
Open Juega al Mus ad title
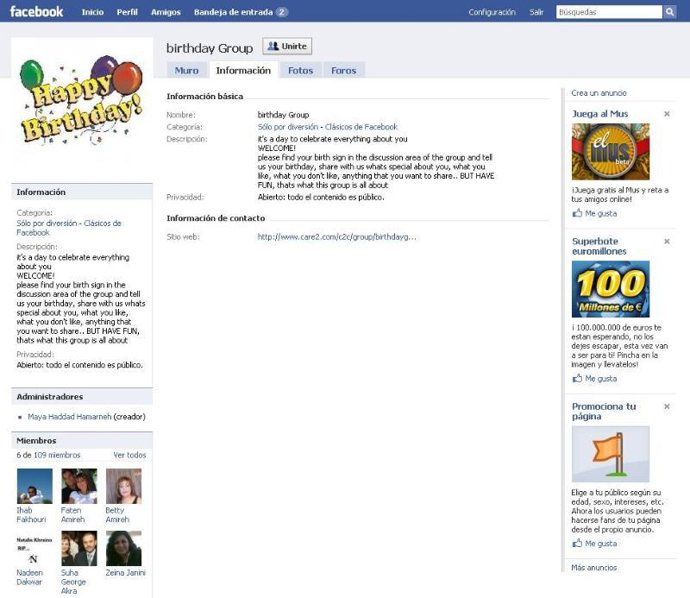tap(600, 114)
